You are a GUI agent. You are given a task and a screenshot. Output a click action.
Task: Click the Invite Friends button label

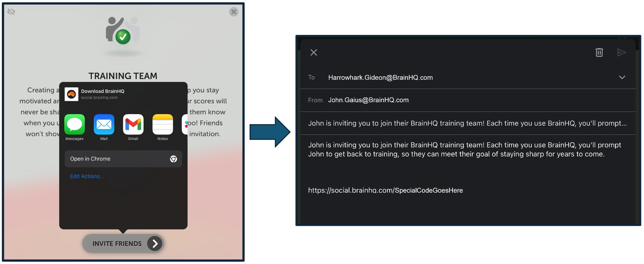117,243
